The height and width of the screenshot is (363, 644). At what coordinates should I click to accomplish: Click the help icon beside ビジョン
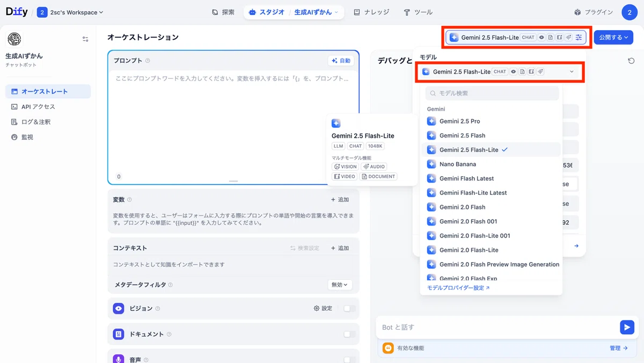[158, 309]
